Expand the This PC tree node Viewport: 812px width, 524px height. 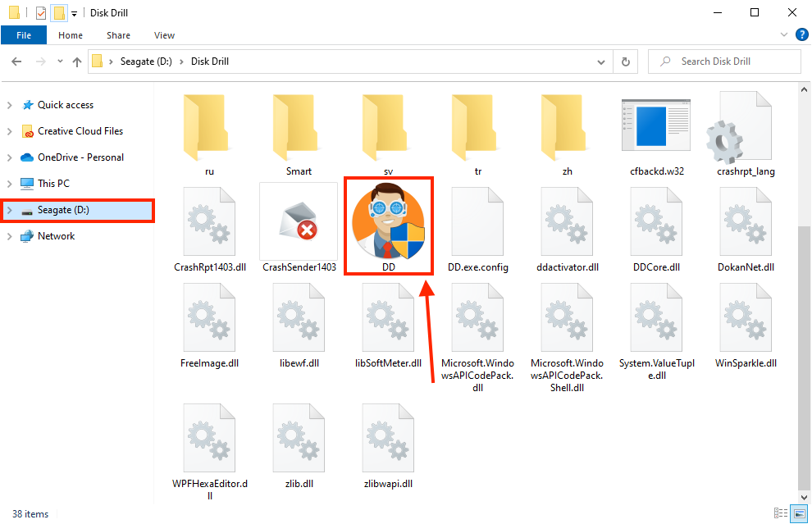click(9, 184)
